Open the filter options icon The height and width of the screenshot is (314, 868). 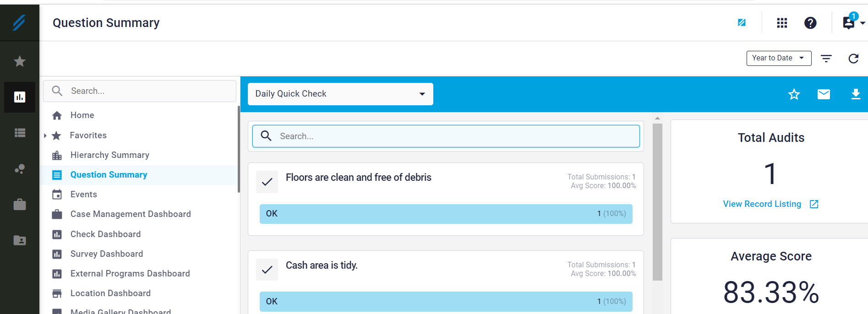[826, 59]
